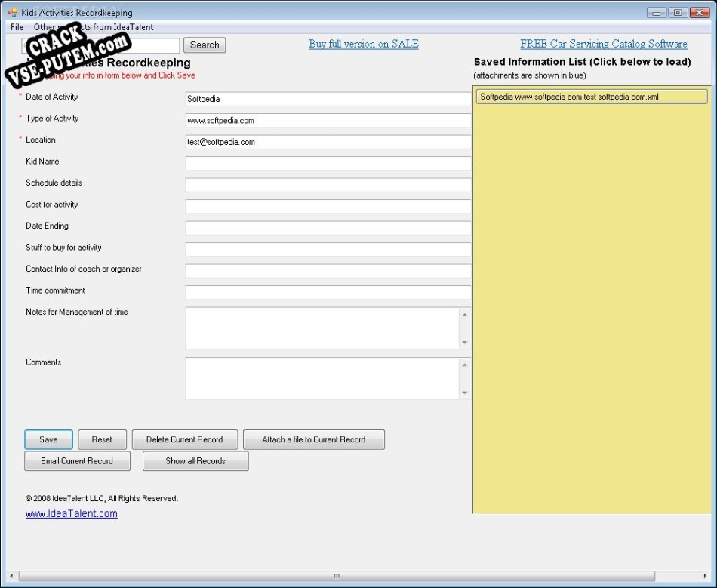Click up arrow in Notes scrollbar
This screenshot has height=588, width=717.
pyautogui.click(x=465, y=315)
